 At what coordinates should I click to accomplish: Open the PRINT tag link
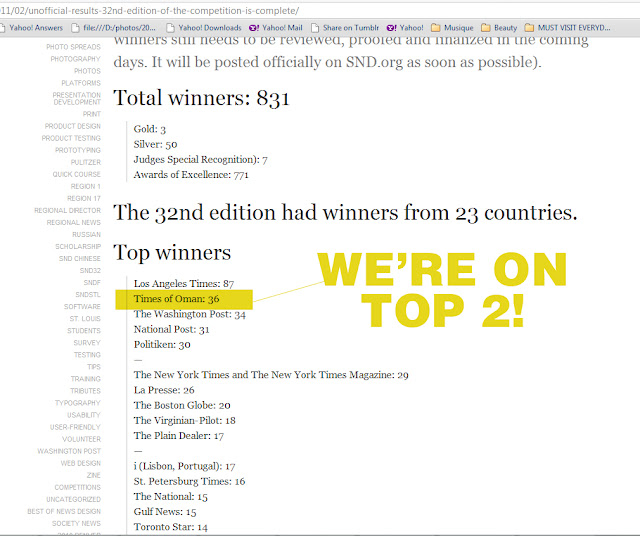coord(92,114)
